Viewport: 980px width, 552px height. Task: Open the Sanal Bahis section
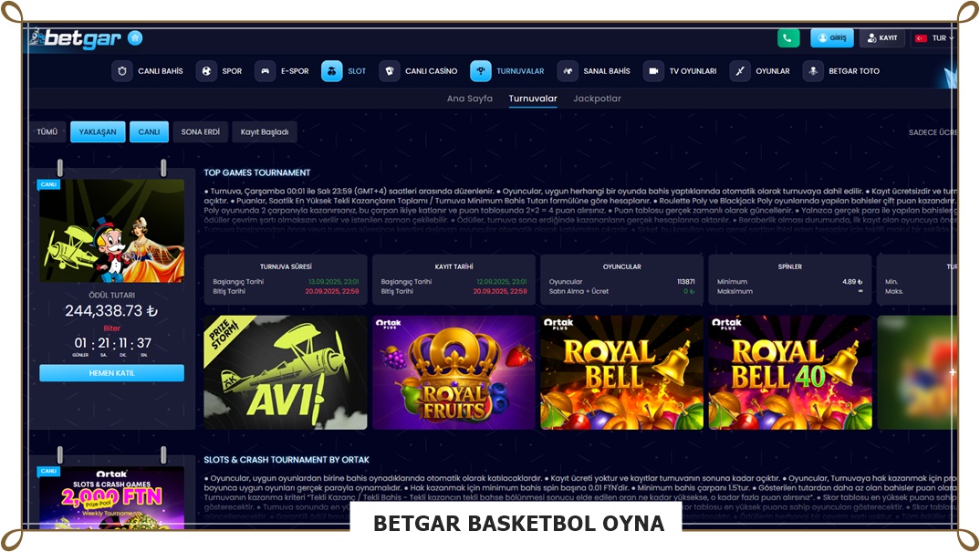click(595, 71)
